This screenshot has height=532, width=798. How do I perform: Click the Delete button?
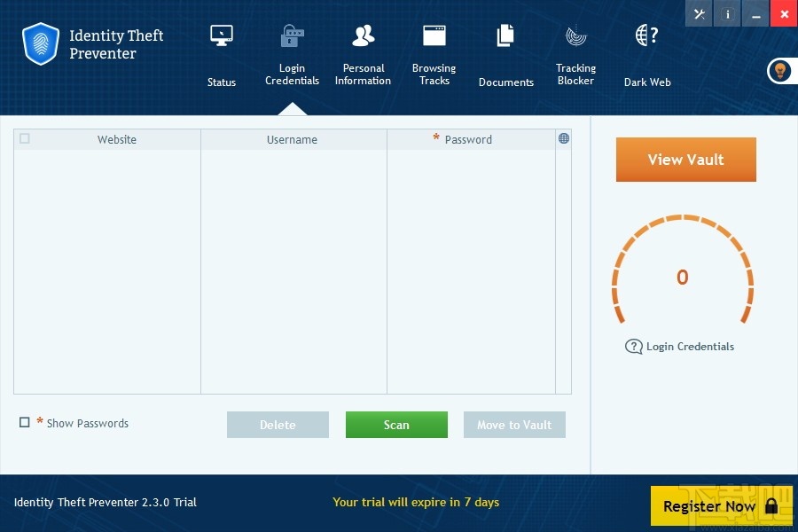pyautogui.click(x=278, y=425)
